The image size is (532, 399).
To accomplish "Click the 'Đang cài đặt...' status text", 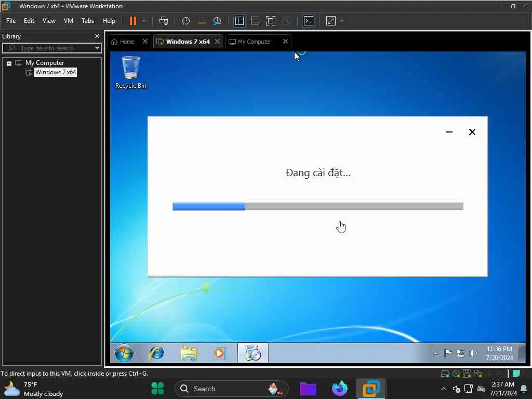I will pyautogui.click(x=318, y=172).
